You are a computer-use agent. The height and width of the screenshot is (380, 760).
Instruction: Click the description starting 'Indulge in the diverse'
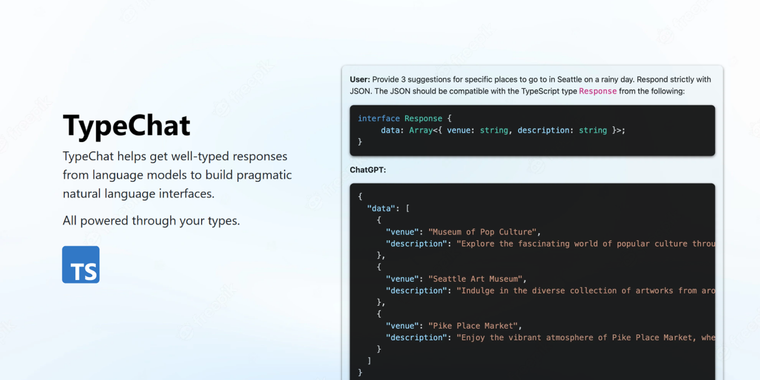586,291
